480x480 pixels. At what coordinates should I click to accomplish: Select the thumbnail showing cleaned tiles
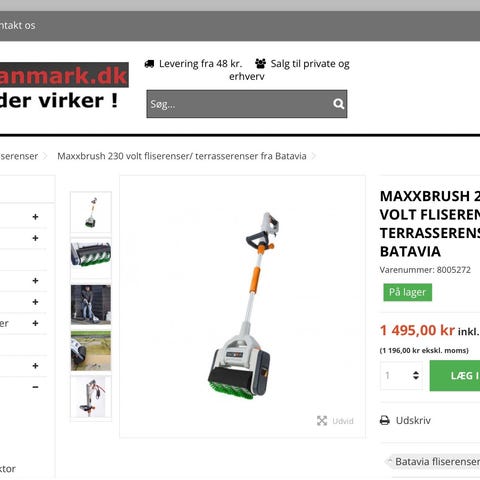(x=91, y=351)
